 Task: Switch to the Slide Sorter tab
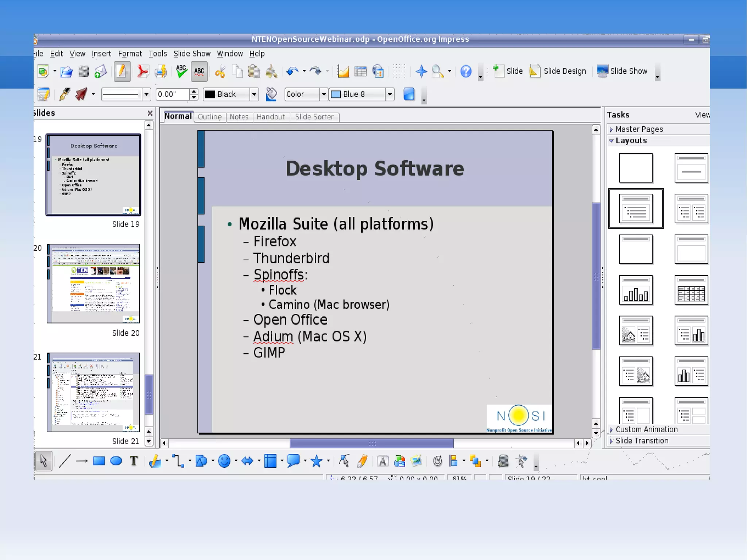pos(314,117)
